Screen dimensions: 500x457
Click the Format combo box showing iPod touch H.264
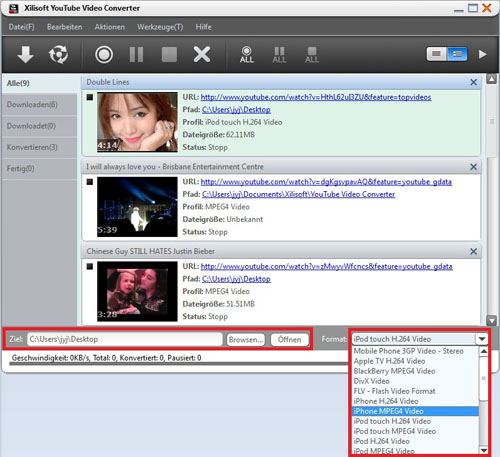click(414, 339)
